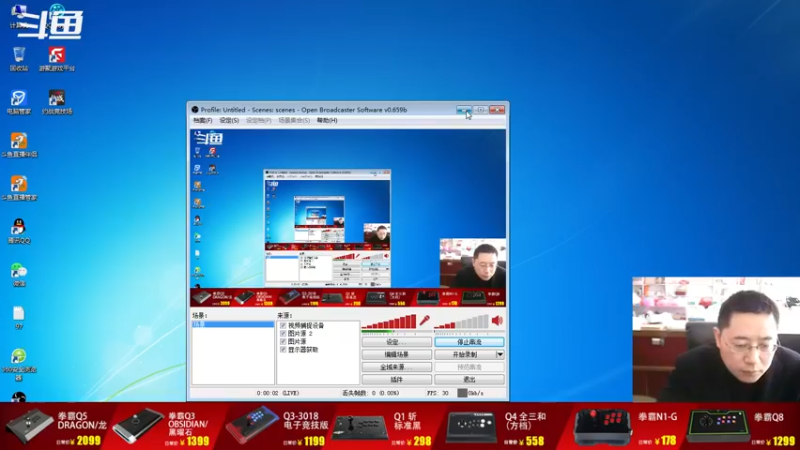
Task: Open the 约战竞技场 desktop shortcut
Action: pos(57,102)
